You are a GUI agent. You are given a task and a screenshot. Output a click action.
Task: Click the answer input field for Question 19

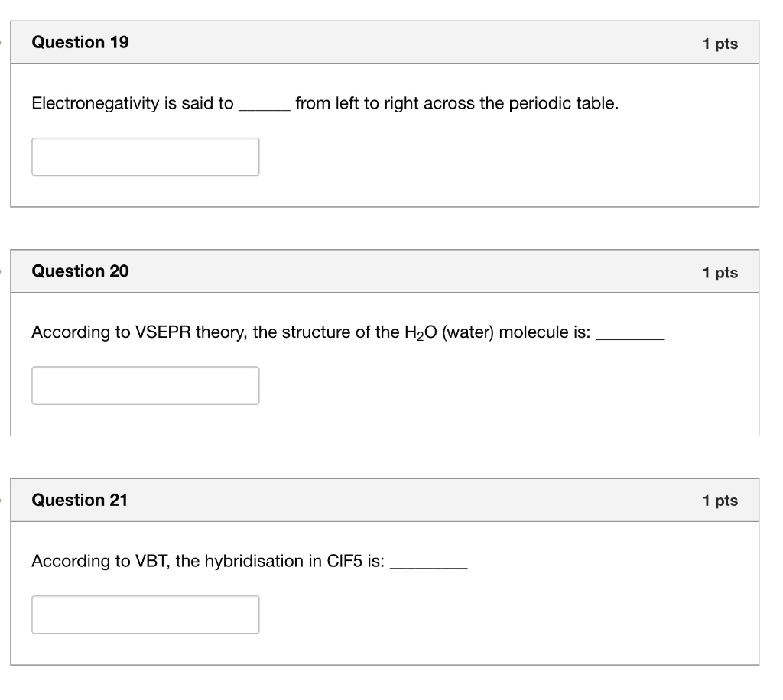point(145,156)
